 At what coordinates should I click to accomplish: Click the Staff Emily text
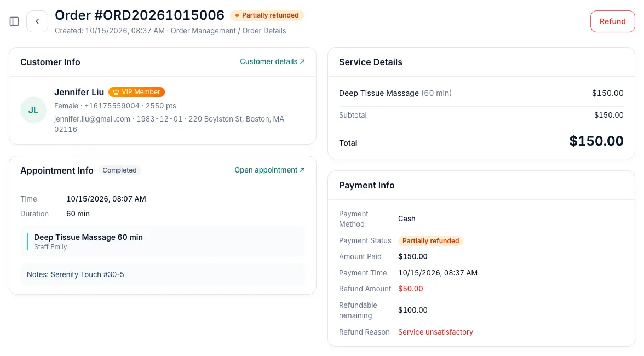click(x=50, y=247)
